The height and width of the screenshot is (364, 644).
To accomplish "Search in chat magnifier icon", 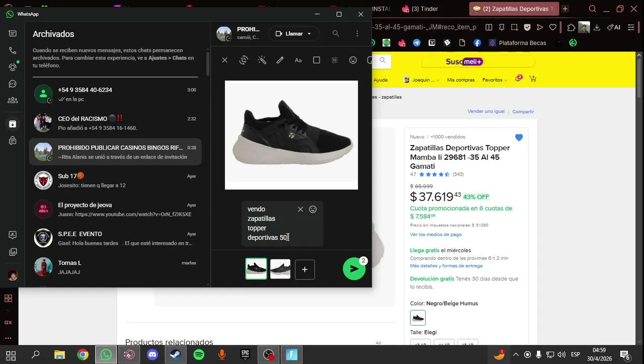I will pyautogui.click(x=336, y=33).
